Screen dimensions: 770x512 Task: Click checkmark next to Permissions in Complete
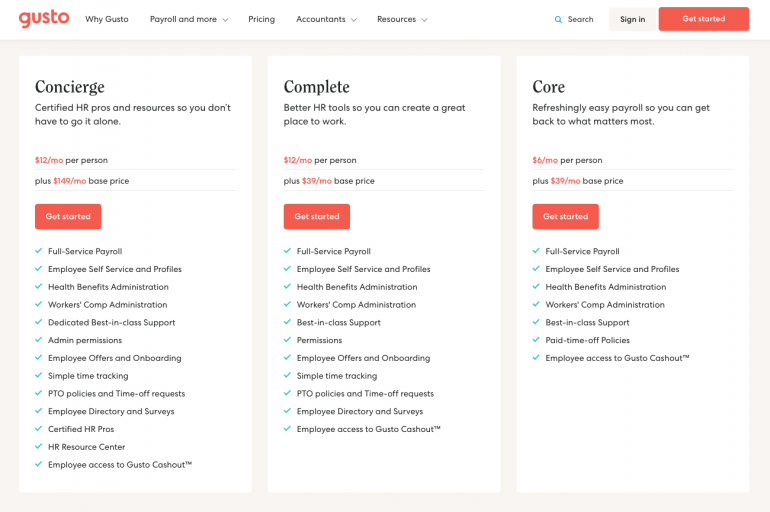(x=288, y=340)
